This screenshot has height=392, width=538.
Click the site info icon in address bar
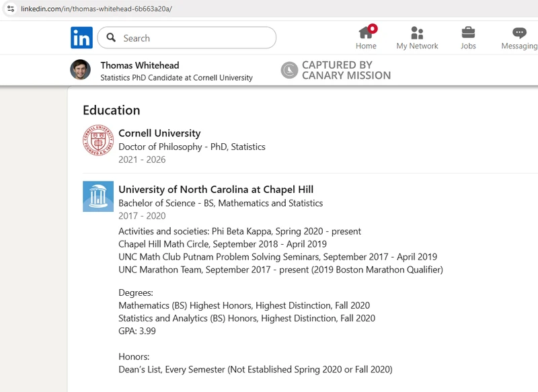coord(11,9)
